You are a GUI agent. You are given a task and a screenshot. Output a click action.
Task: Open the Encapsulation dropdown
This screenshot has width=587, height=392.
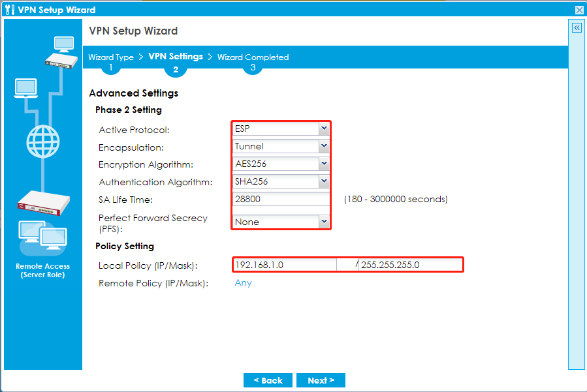(324, 146)
